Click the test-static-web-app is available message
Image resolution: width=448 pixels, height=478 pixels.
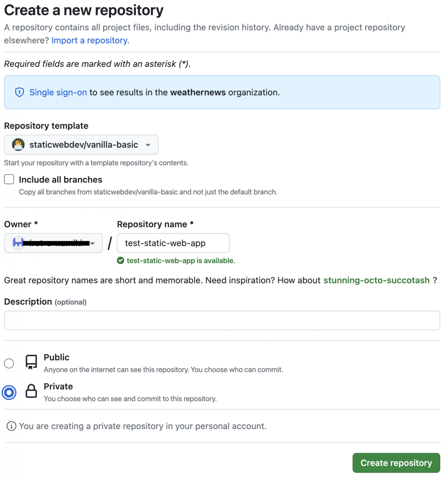coord(180,261)
